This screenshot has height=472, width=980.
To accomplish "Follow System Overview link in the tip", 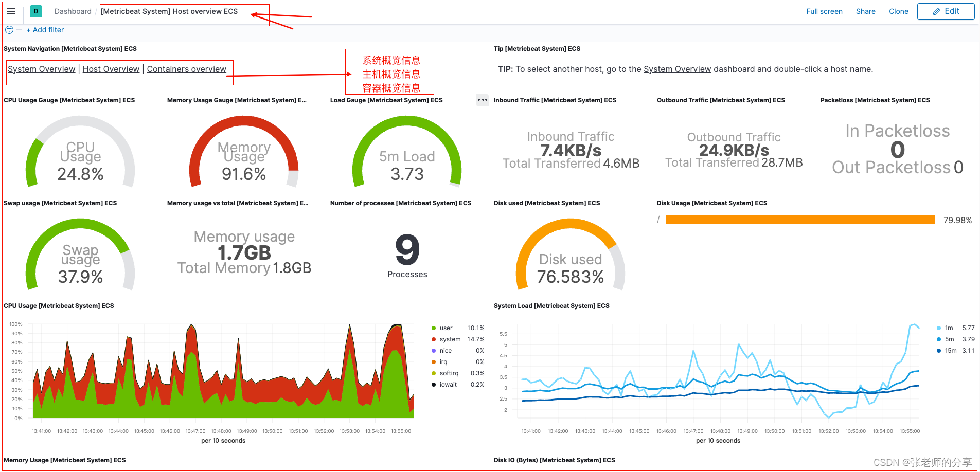I will (677, 69).
